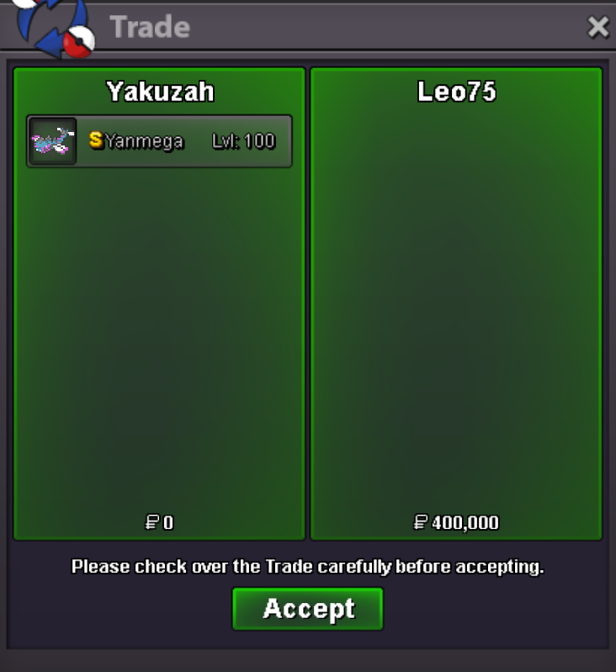Click the gold S shiny badge
The image size is (616, 672).
pos(96,140)
